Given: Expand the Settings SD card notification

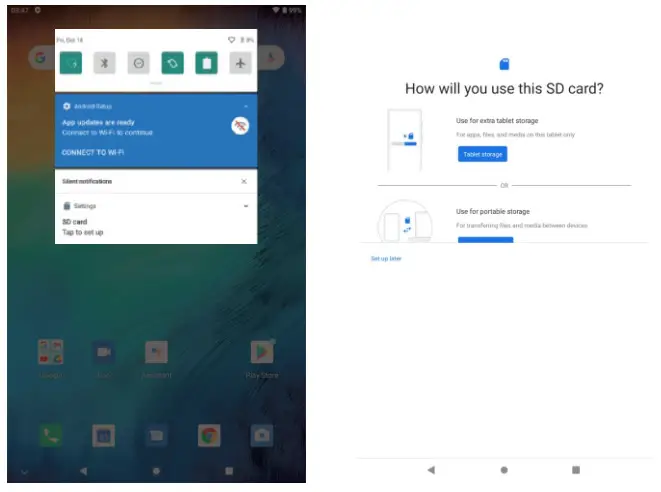Looking at the screenshot, I should coord(246,206).
